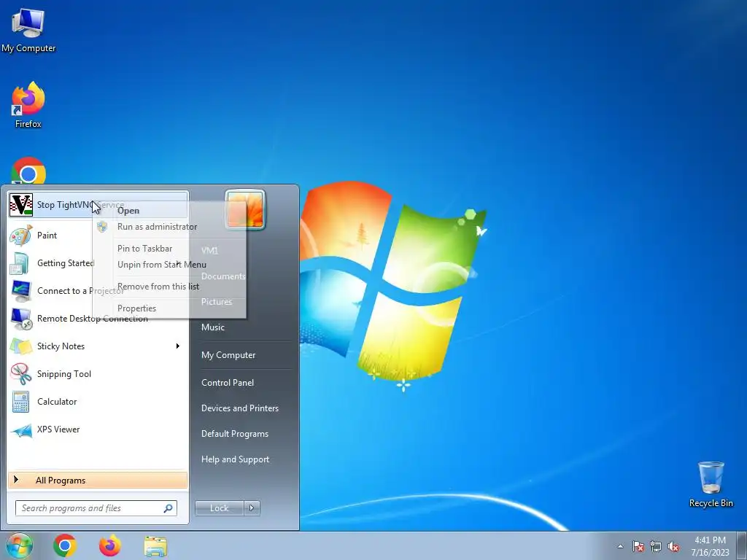Image resolution: width=747 pixels, height=560 pixels.
Task: Click the Windows Start orb
Action: click(x=19, y=545)
